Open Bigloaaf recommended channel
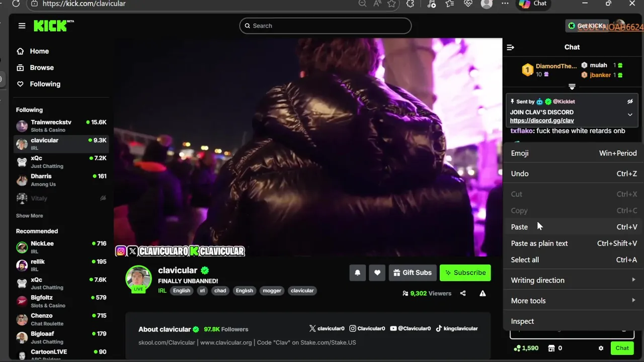The image size is (644, 362). (x=61, y=337)
